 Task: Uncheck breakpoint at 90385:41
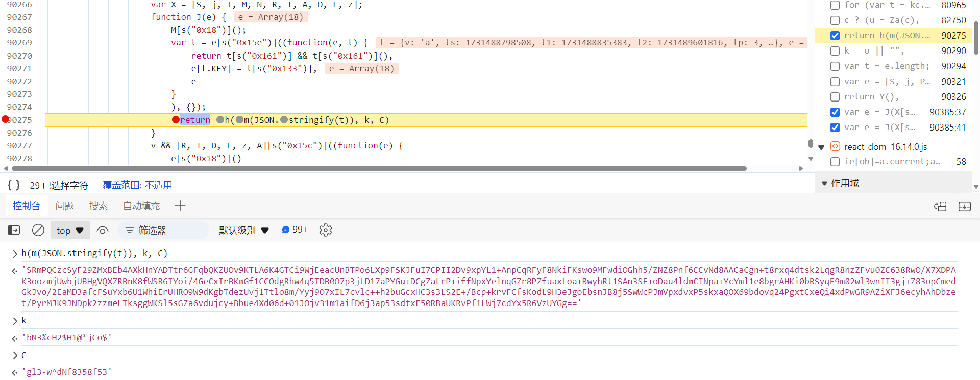coord(835,128)
